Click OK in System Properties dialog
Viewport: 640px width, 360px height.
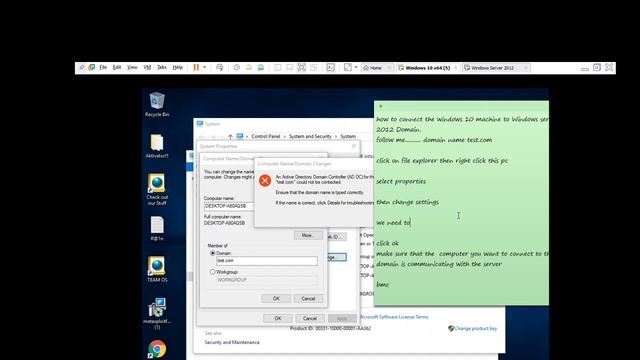coord(278,318)
